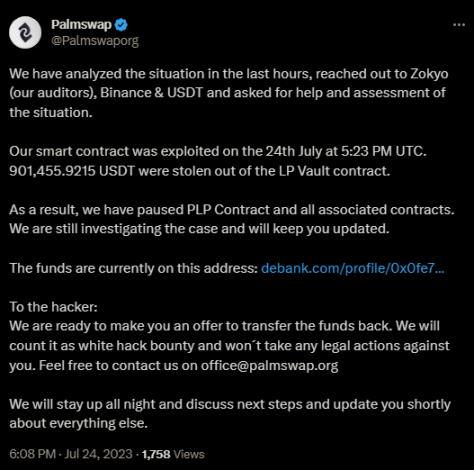474x470 pixels.
Task: Open the 1,758 Views count
Action: (173, 454)
